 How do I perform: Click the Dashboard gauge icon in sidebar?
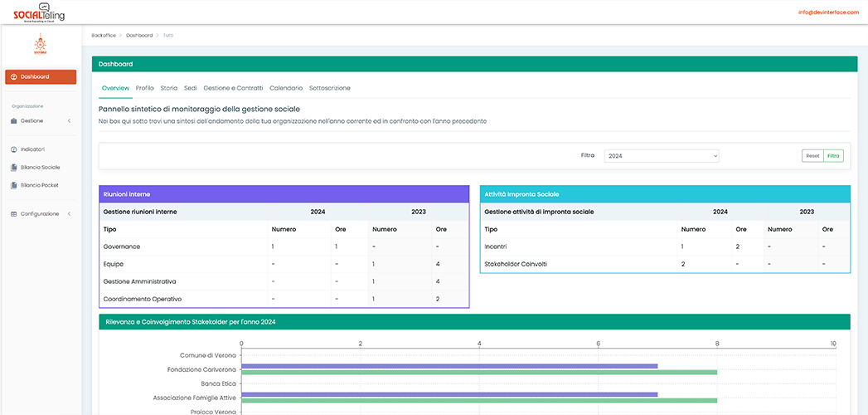click(14, 77)
